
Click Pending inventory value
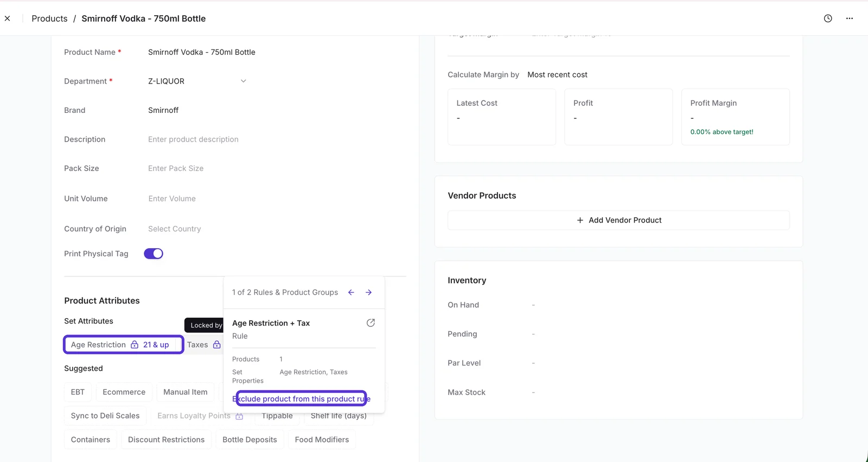[x=533, y=334]
